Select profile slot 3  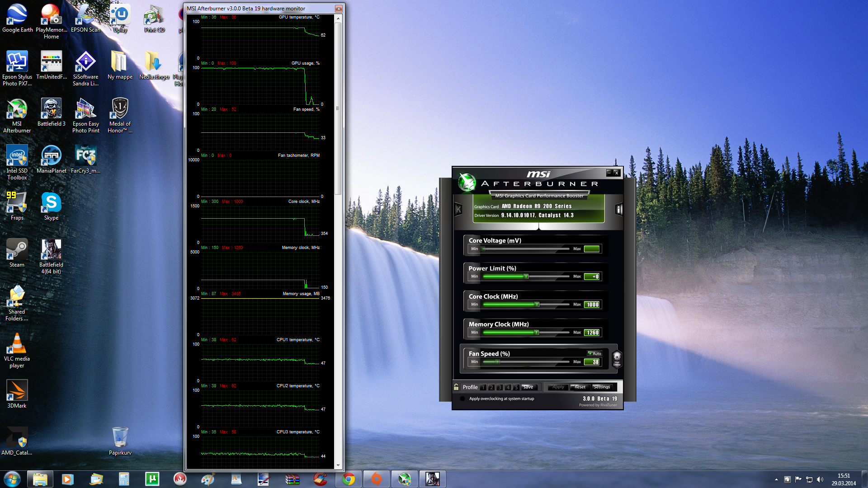click(500, 387)
